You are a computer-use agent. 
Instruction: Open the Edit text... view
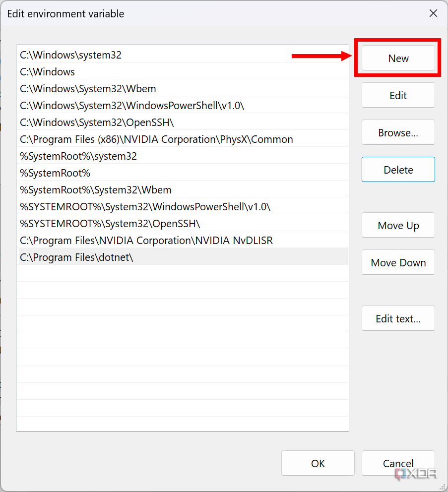pyautogui.click(x=398, y=318)
